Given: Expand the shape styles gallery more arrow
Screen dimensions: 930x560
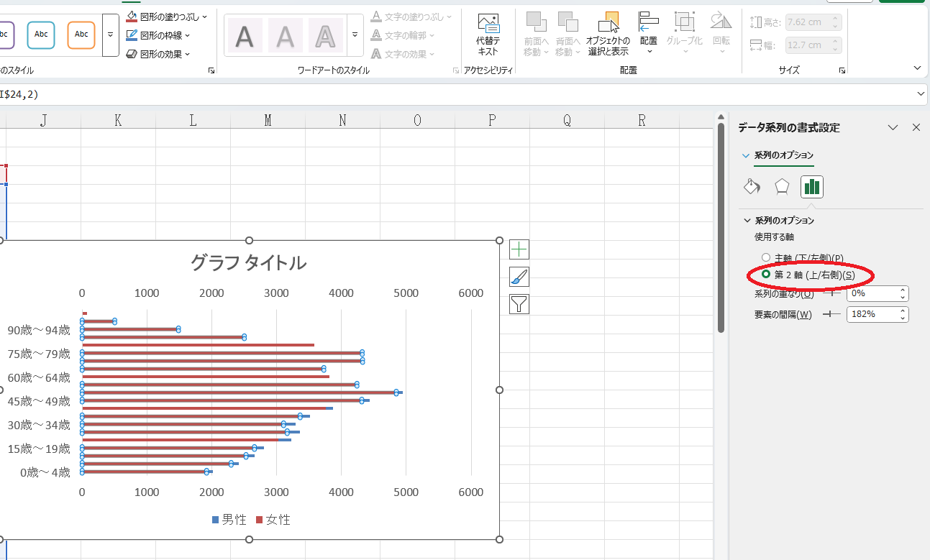Looking at the screenshot, I should (111, 35).
